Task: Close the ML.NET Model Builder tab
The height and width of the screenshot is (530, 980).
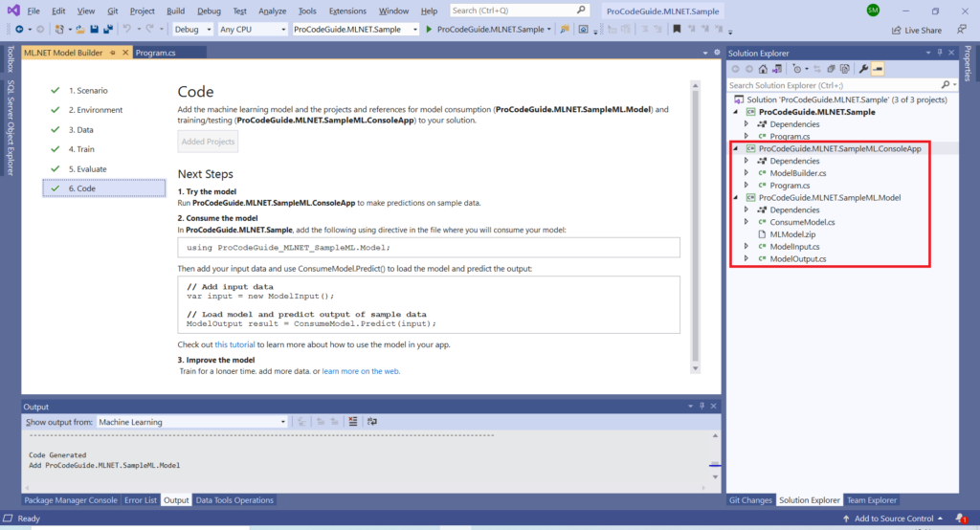Action: click(x=125, y=54)
